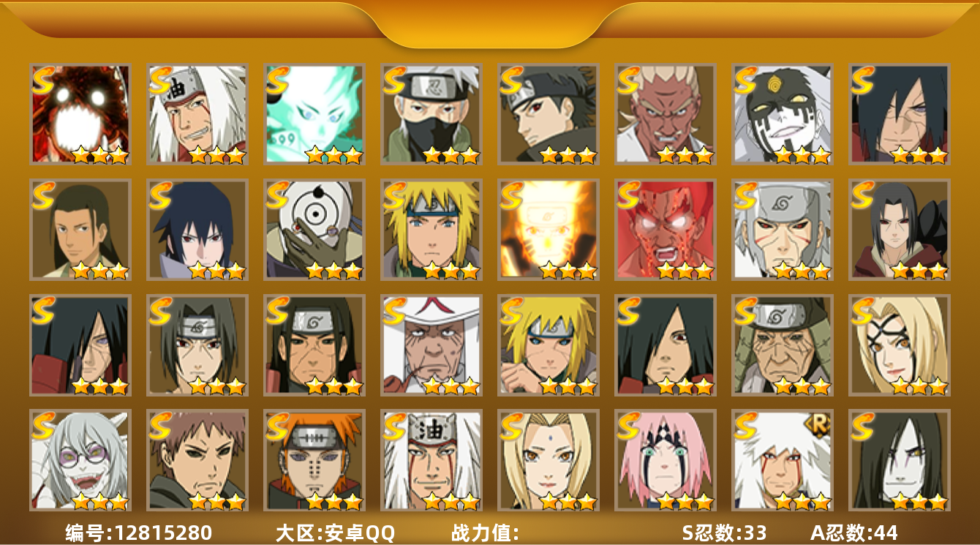Choose the Hashirama Senju portrait with forehead protector

click(314, 345)
